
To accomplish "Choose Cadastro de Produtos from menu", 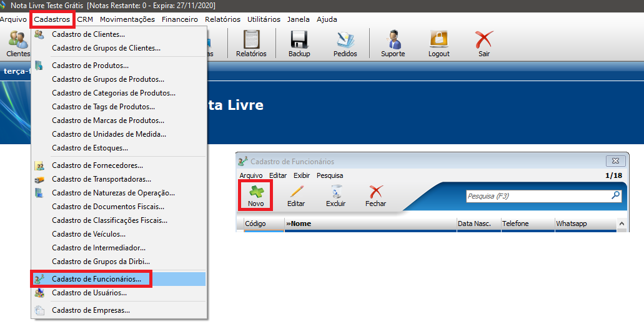I will click(x=90, y=66).
